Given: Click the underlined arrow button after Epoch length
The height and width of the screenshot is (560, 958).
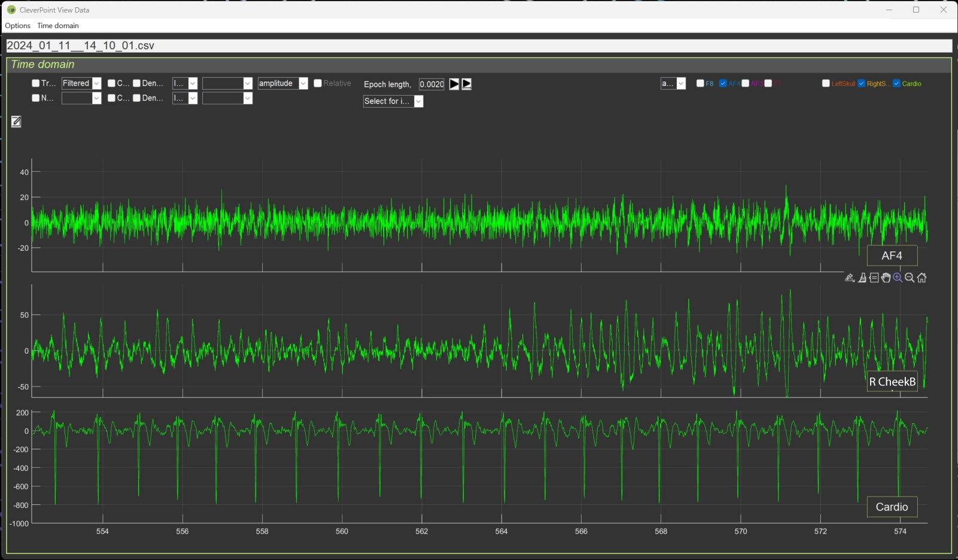Looking at the screenshot, I should (x=467, y=84).
